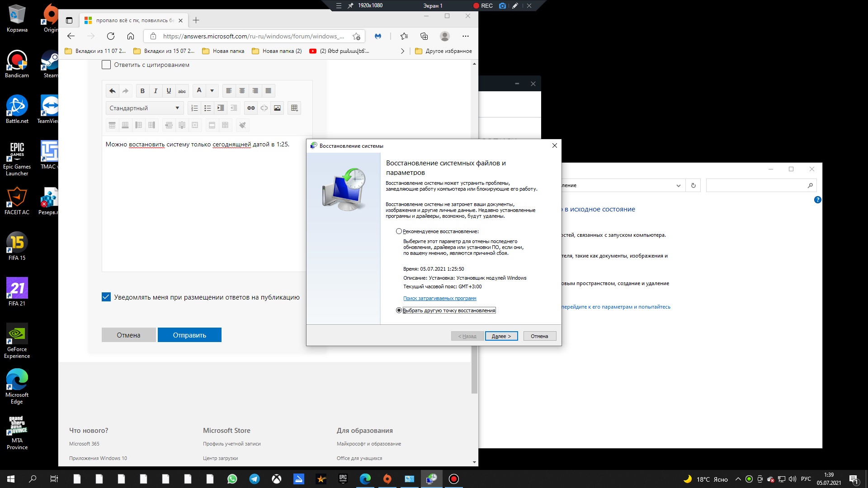Click the redo arrow in editor toolbar
Viewport: 868px width, 488px height.
click(x=125, y=91)
